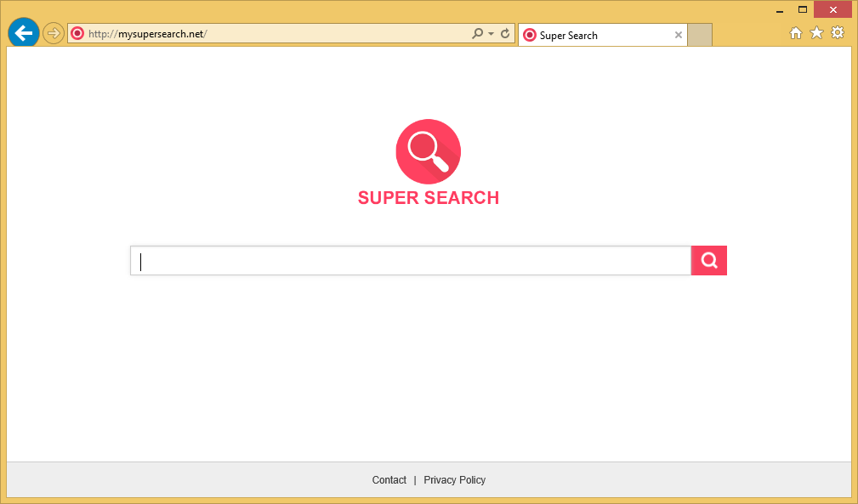Focus the Super Search query field
This screenshot has width=858, height=504.
[x=411, y=261]
